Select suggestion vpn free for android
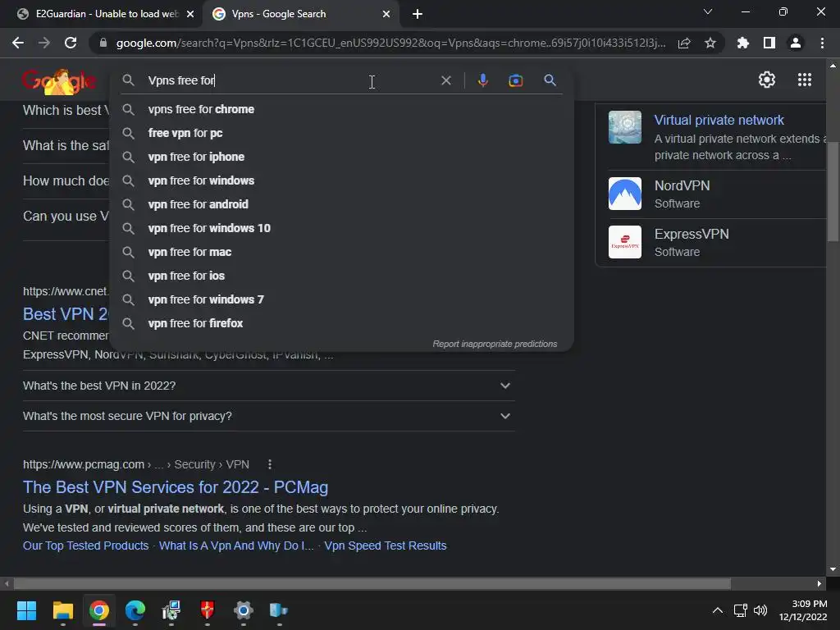This screenshot has height=630, width=840. click(341, 204)
